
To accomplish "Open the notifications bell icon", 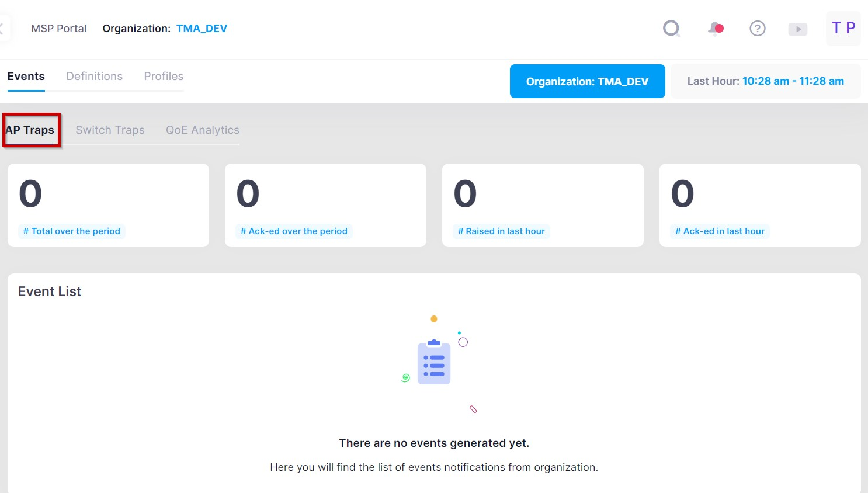I will click(716, 29).
